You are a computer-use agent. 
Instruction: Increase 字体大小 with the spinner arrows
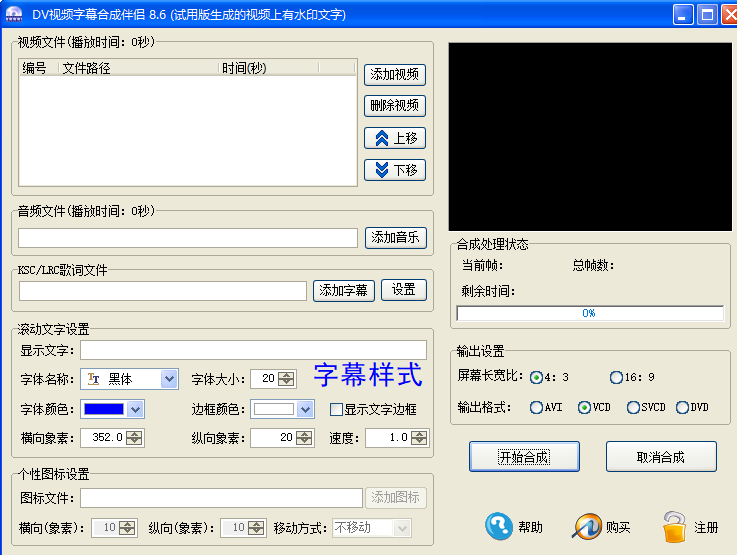coord(287,375)
